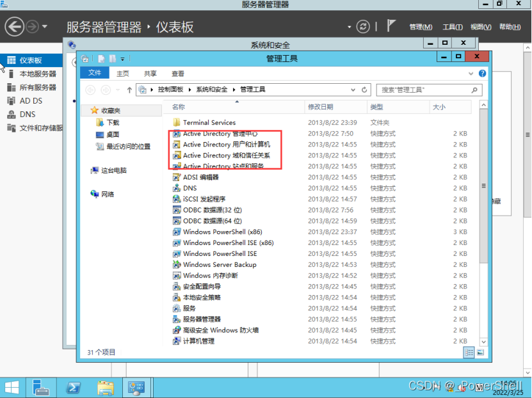
Task: Open the 管理(M) menu in Server Manager
Action: click(421, 27)
